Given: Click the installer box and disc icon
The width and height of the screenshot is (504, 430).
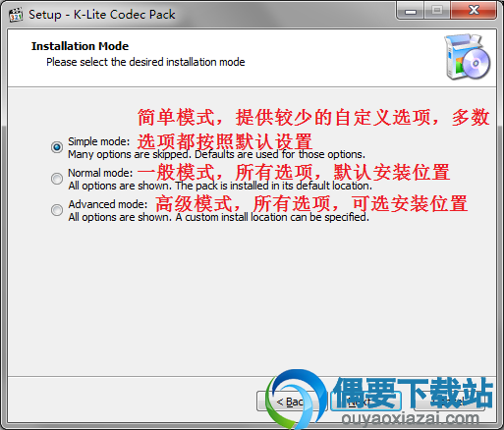Looking at the screenshot, I should (x=468, y=57).
